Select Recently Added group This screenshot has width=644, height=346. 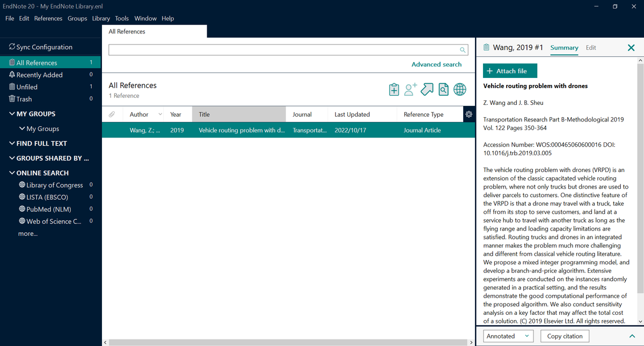pos(50,75)
